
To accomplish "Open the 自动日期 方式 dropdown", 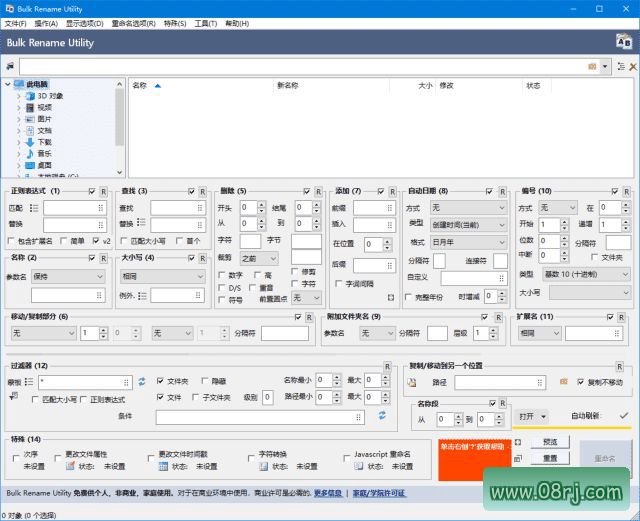I will (x=469, y=207).
